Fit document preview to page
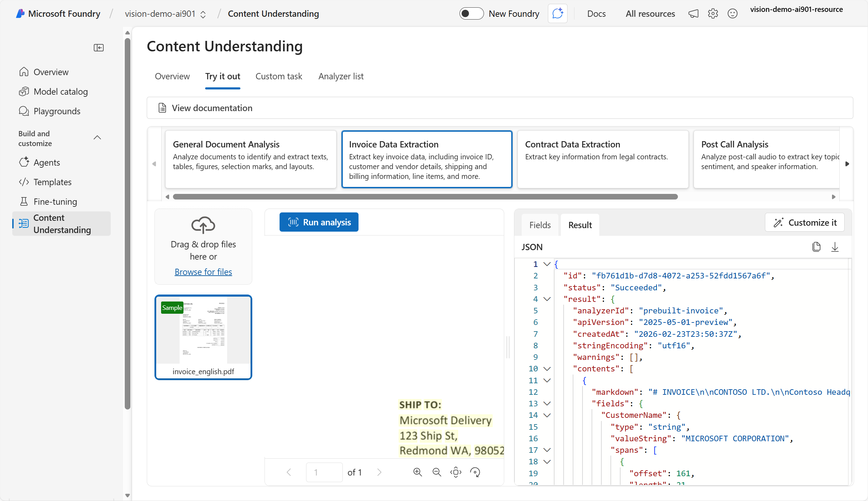The width and height of the screenshot is (868, 501). 456,472
